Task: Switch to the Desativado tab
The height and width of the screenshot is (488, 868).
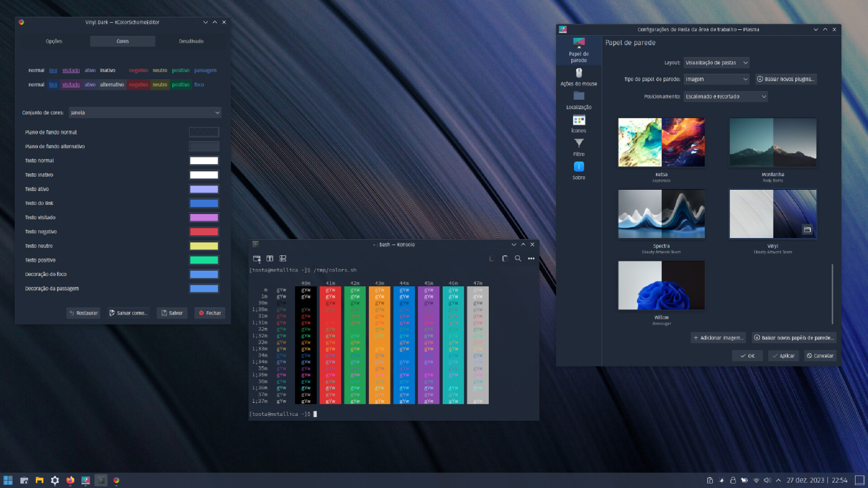Action: click(191, 41)
